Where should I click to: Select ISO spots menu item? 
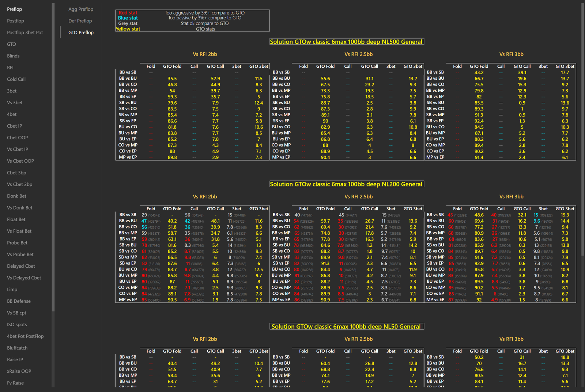pyautogui.click(x=17, y=325)
